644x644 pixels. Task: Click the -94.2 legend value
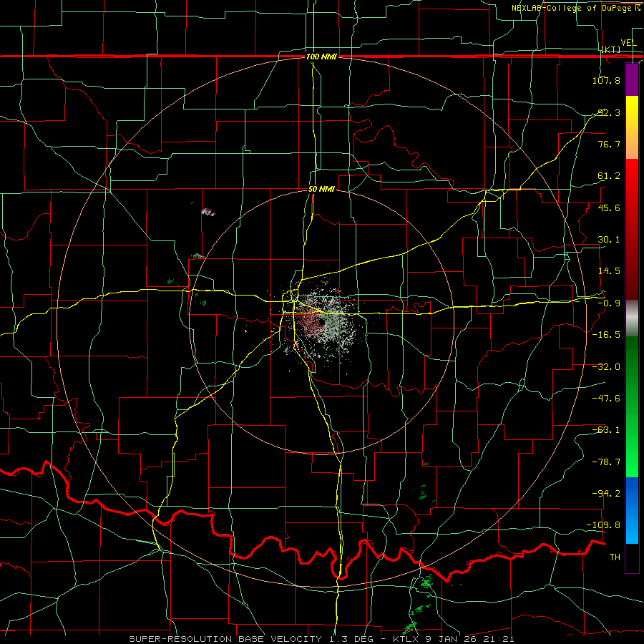coord(606,494)
